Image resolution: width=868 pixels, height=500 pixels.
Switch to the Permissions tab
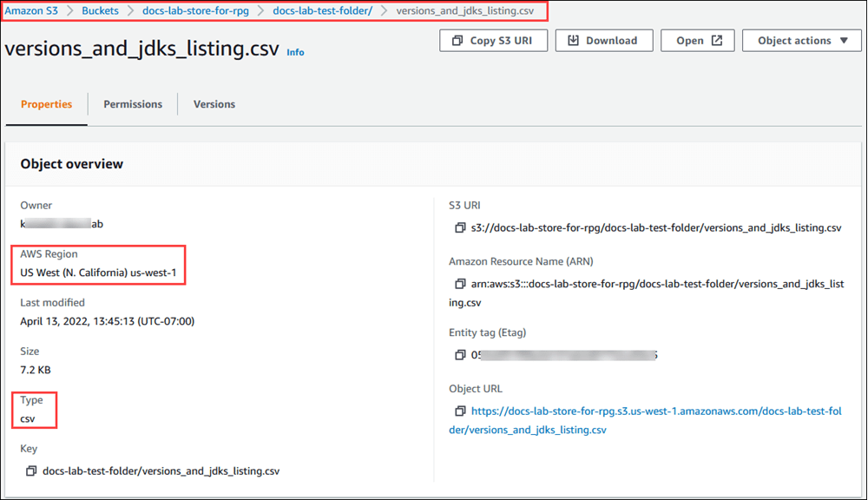point(132,104)
